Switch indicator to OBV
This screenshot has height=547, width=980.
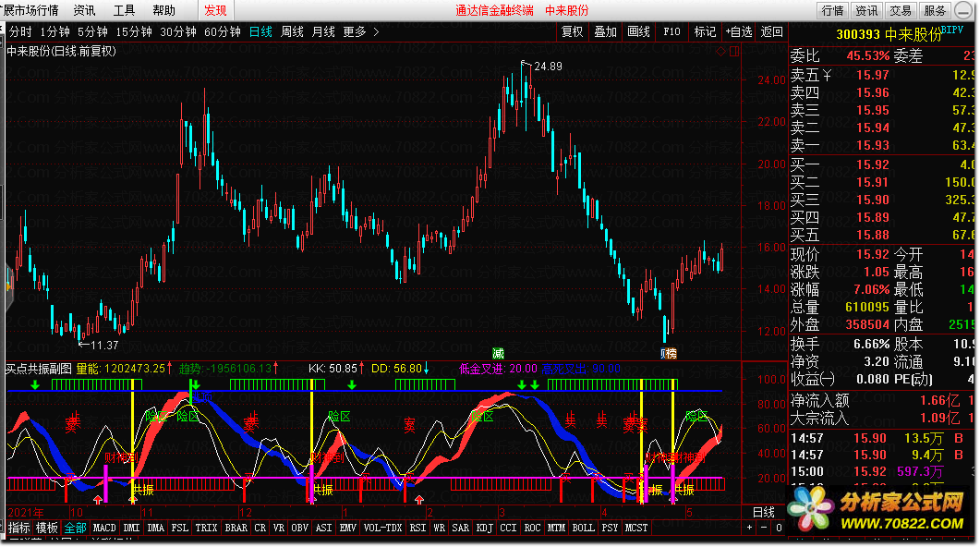300,529
